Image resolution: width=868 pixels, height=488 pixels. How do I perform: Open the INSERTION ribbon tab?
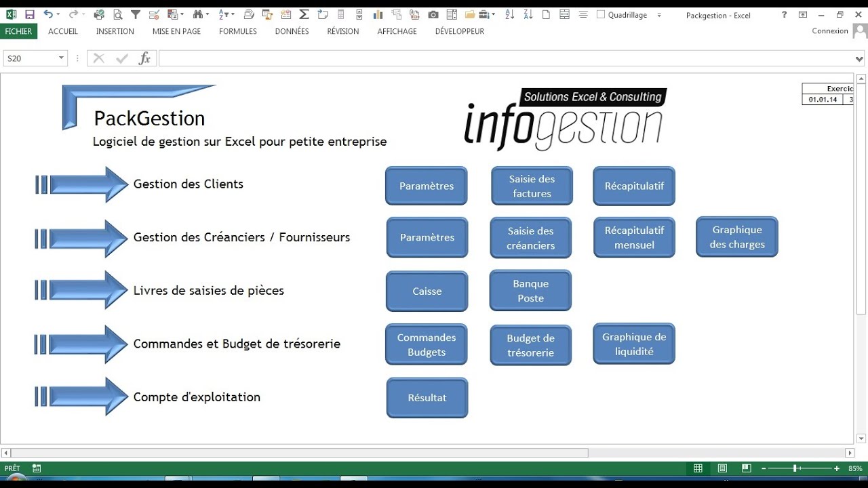[115, 31]
